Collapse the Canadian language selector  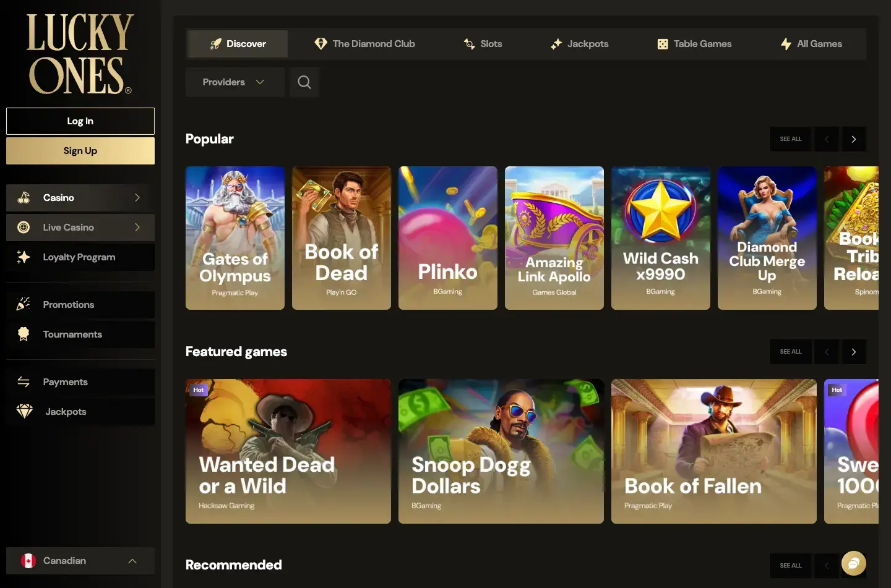[132, 560]
